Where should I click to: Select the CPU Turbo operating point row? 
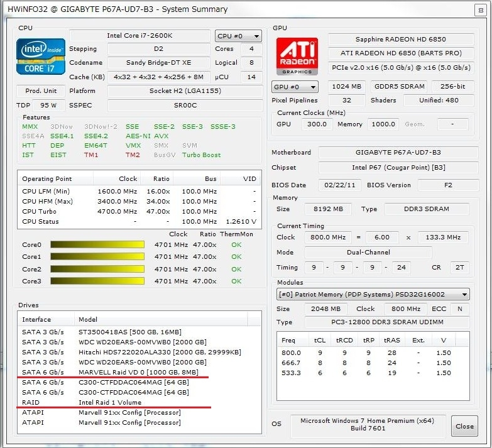(x=139, y=212)
